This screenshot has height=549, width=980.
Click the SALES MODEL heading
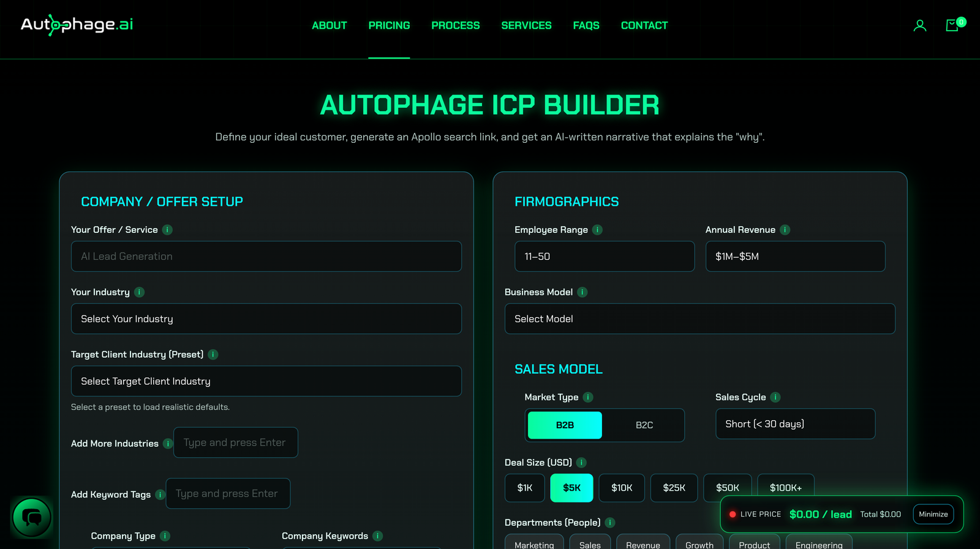559,369
